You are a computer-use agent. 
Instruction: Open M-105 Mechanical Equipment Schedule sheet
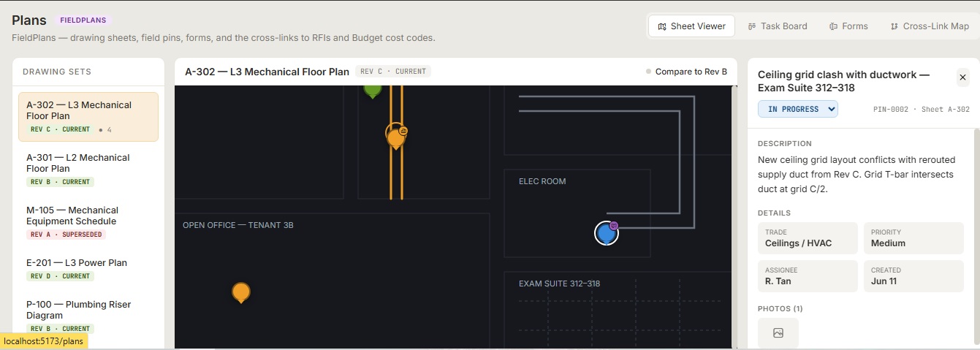(88, 221)
